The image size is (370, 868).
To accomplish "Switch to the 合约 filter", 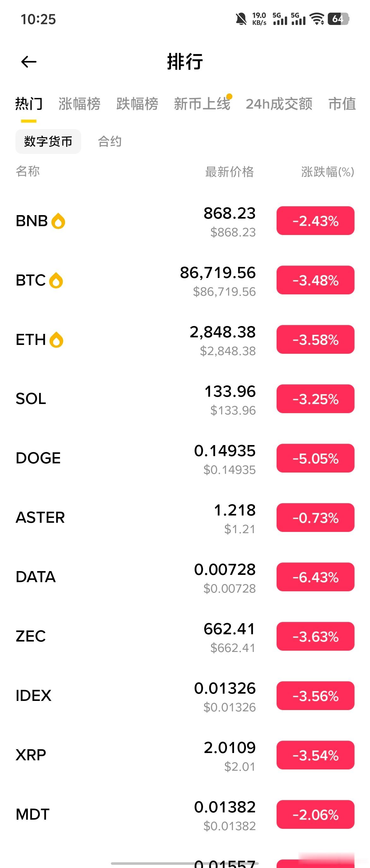I will 110,142.
